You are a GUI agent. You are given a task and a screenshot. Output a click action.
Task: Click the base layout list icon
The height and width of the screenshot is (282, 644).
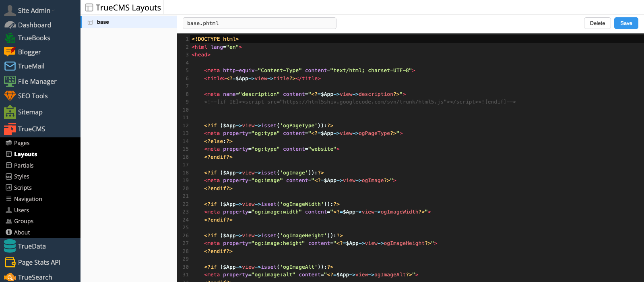click(x=90, y=22)
